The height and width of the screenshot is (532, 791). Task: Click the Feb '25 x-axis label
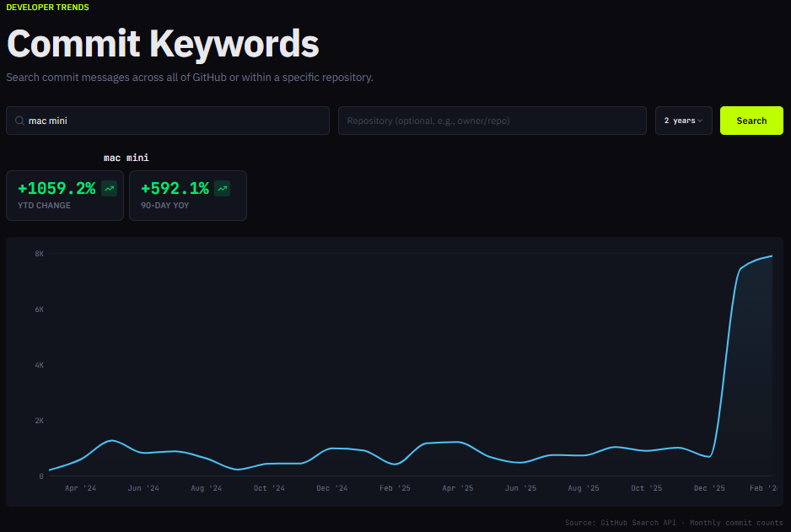[395, 488]
